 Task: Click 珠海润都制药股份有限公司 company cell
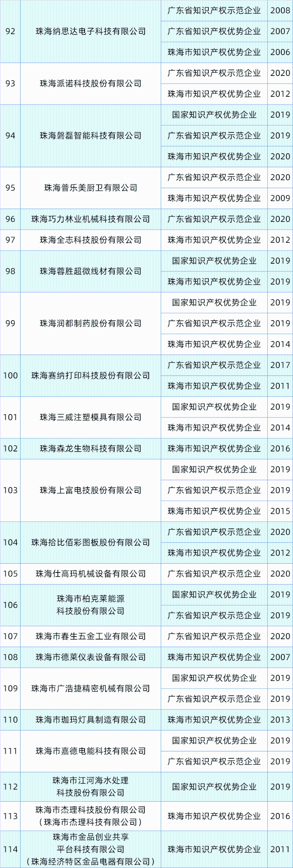pos(90,323)
